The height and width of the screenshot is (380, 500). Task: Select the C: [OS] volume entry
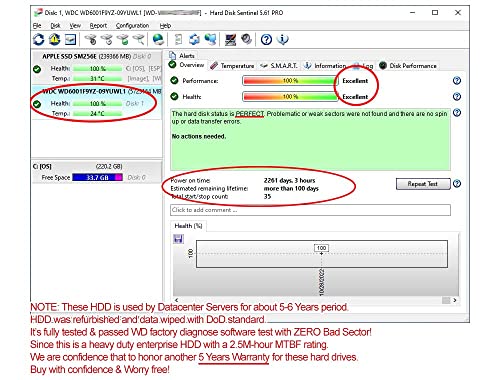coord(96,172)
